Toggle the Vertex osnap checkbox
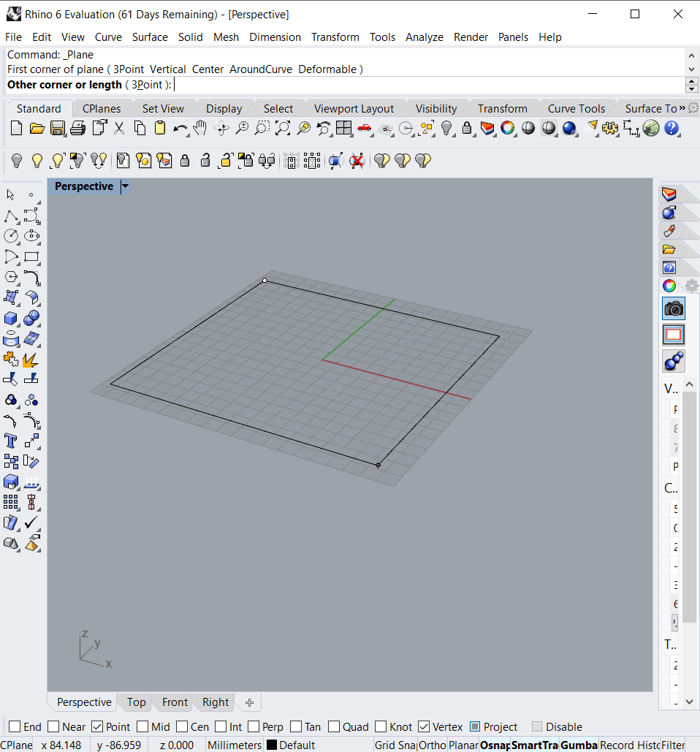Viewport: 700px width, 752px height. point(424,726)
